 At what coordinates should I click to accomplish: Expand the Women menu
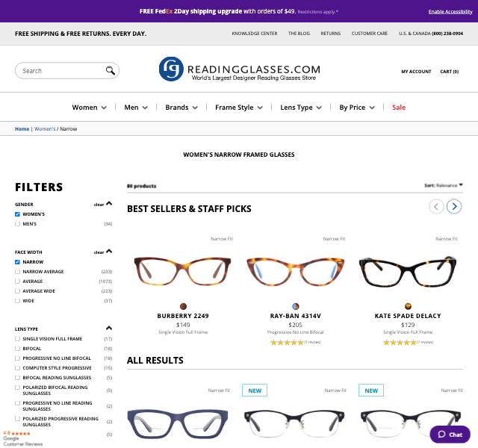[90, 108]
